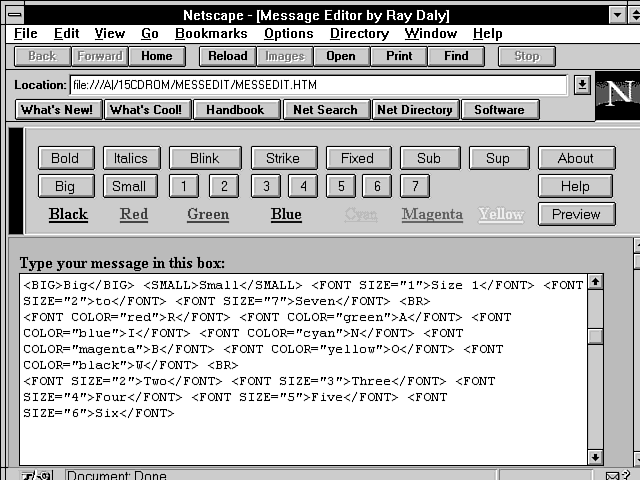Click the Open toolbar button
Image resolution: width=640 pixels, height=480 pixels.
click(x=341, y=56)
